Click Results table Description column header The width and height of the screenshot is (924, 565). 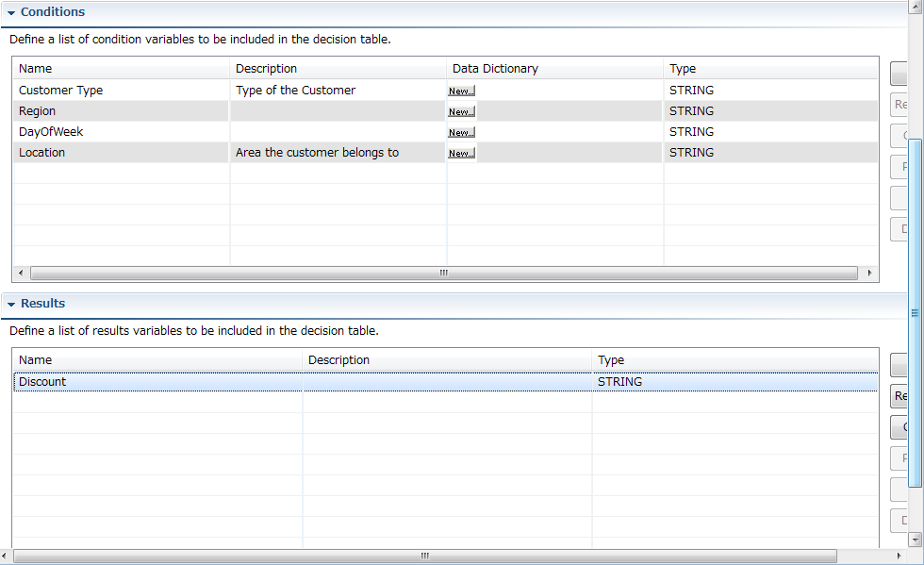tap(447, 359)
